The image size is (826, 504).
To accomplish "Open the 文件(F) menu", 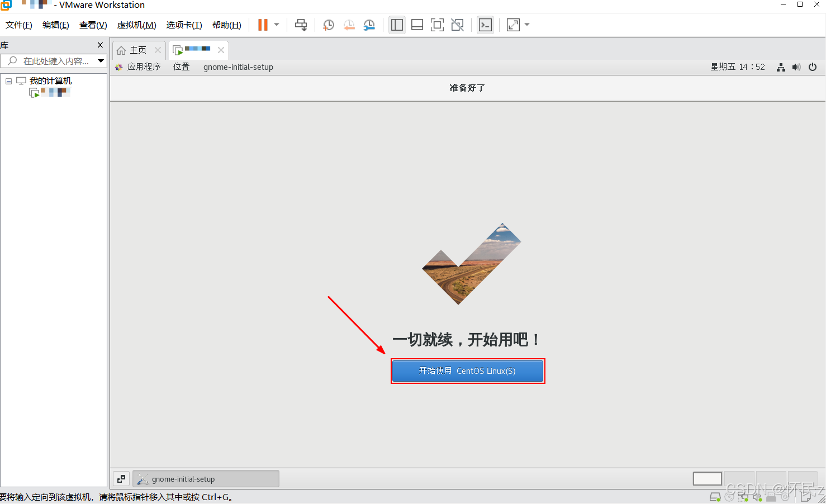I will (19, 25).
